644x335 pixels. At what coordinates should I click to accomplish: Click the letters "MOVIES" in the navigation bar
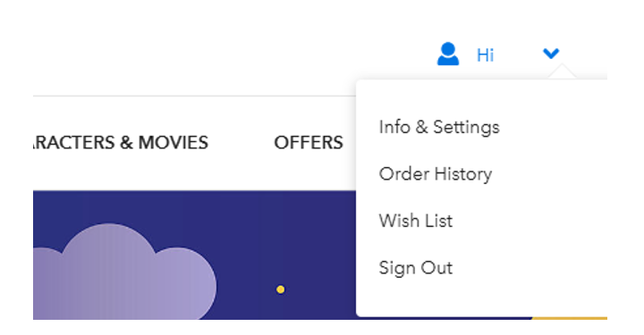click(174, 143)
